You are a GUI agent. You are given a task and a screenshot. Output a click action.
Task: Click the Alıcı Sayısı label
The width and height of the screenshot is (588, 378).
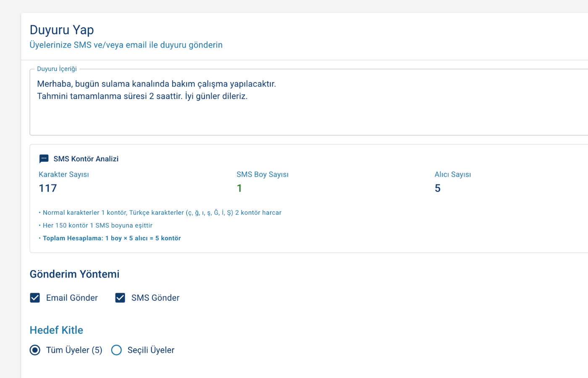point(453,174)
